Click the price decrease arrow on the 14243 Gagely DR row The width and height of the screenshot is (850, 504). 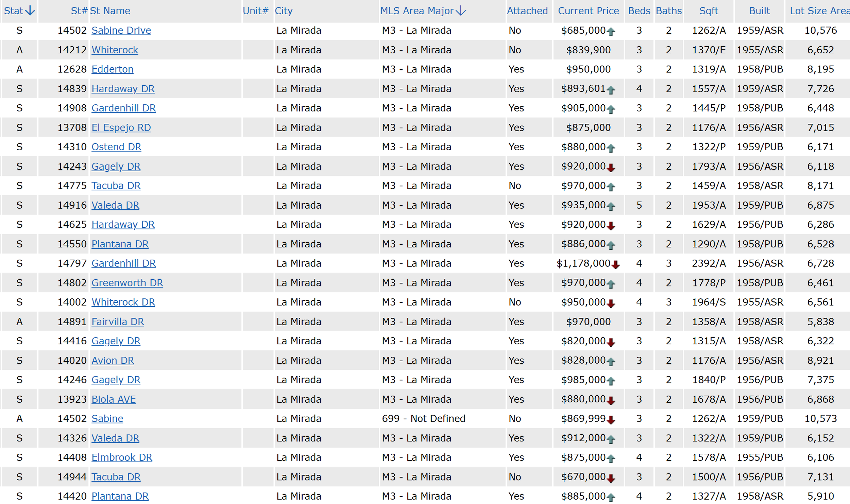pyautogui.click(x=611, y=168)
